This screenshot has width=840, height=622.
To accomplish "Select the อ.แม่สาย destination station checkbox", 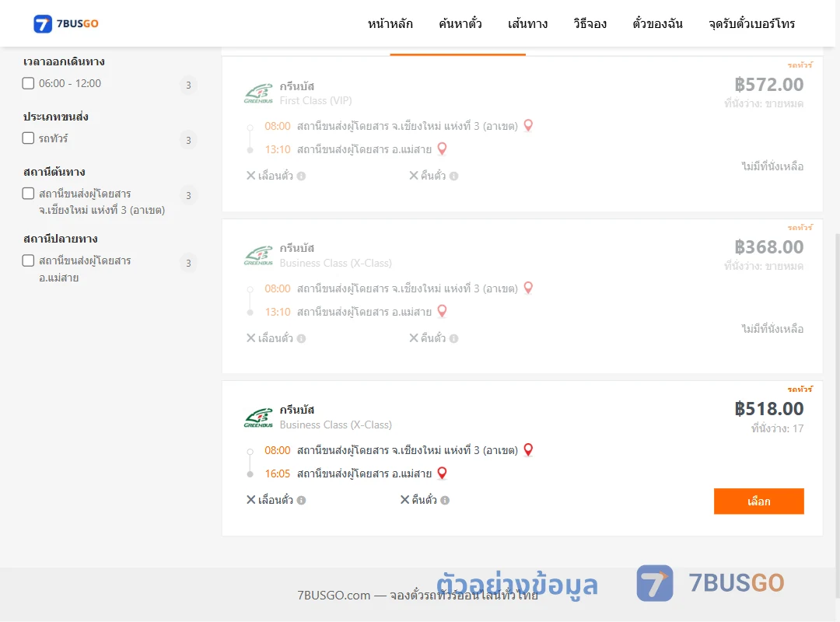I will (x=29, y=260).
